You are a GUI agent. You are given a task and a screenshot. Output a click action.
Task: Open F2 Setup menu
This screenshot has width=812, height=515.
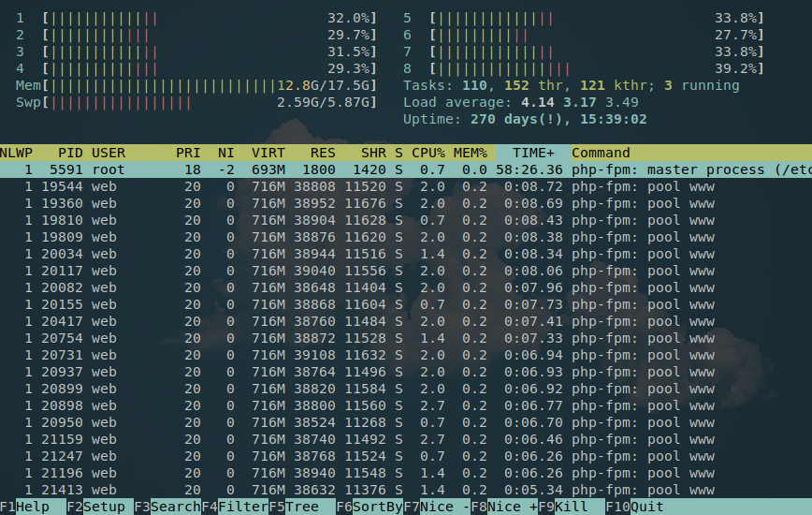click(x=95, y=507)
